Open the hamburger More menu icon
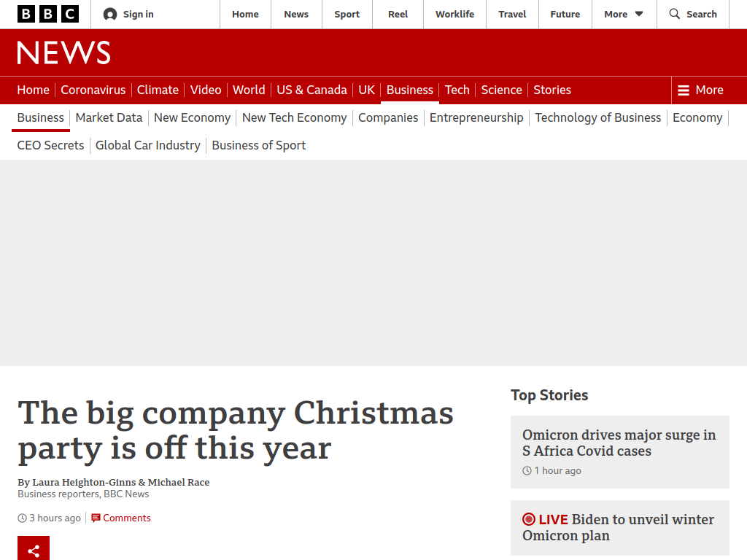 (683, 90)
